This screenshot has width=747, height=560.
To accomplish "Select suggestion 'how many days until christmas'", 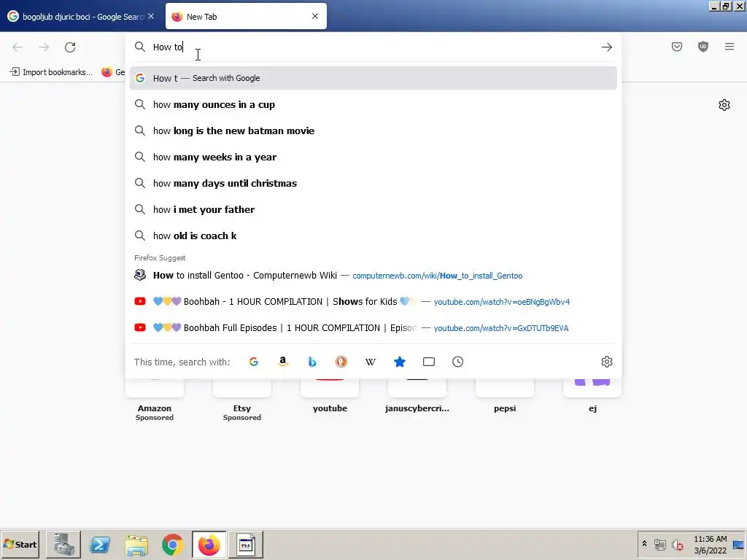I will (x=373, y=183).
